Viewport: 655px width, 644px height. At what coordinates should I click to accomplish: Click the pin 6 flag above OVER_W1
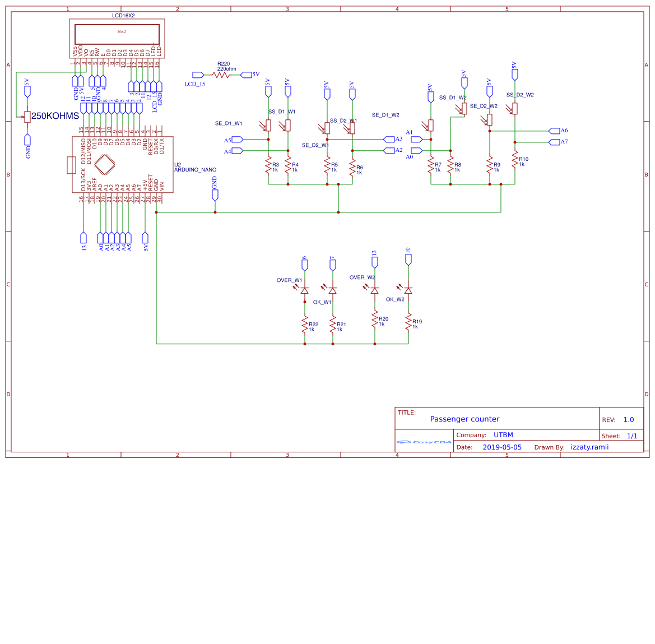(304, 265)
